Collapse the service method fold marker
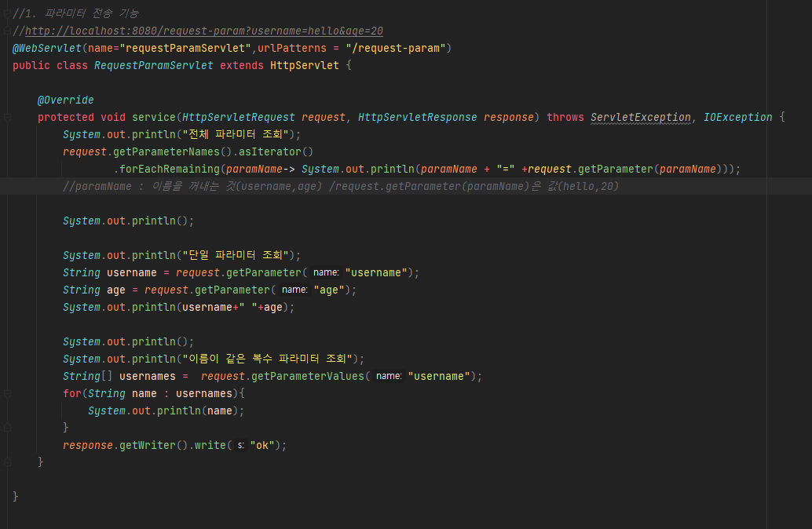This screenshot has width=812, height=529. pyautogui.click(x=7, y=118)
